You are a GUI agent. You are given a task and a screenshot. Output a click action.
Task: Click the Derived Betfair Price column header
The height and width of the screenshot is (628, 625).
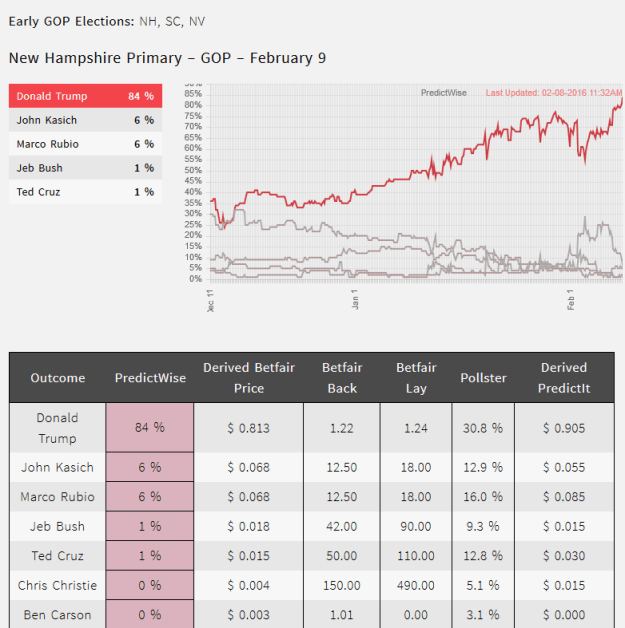point(249,378)
